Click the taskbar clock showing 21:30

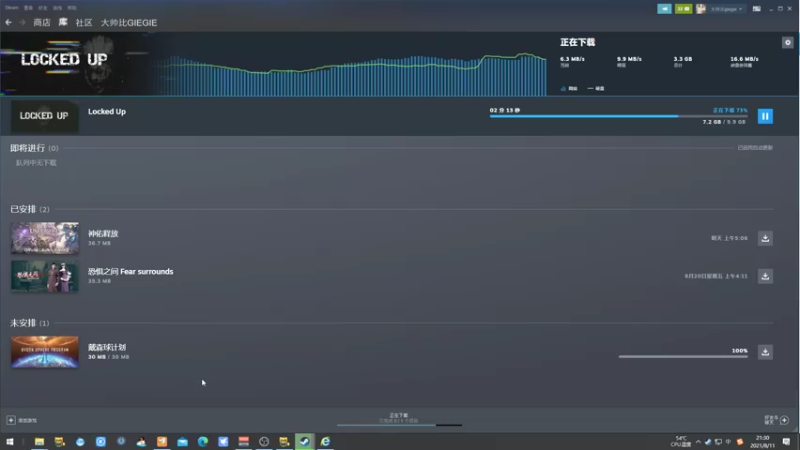pyautogui.click(x=762, y=441)
